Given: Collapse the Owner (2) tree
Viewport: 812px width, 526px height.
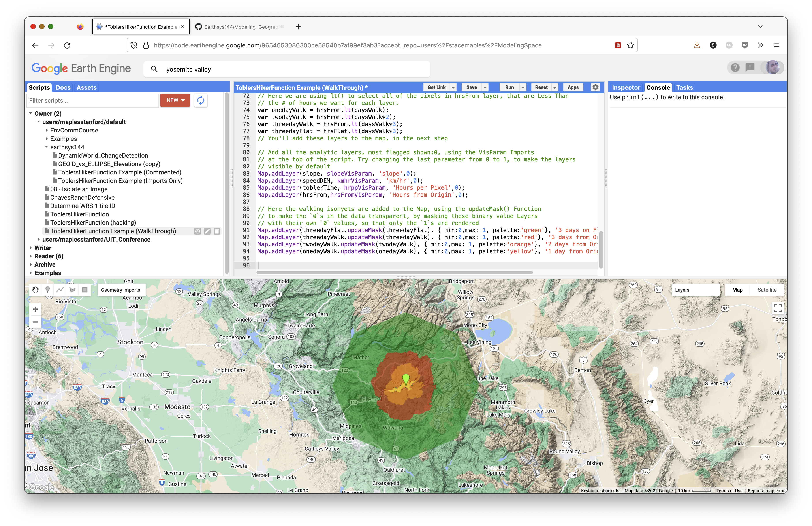Looking at the screenshot, I should [31, 113].
